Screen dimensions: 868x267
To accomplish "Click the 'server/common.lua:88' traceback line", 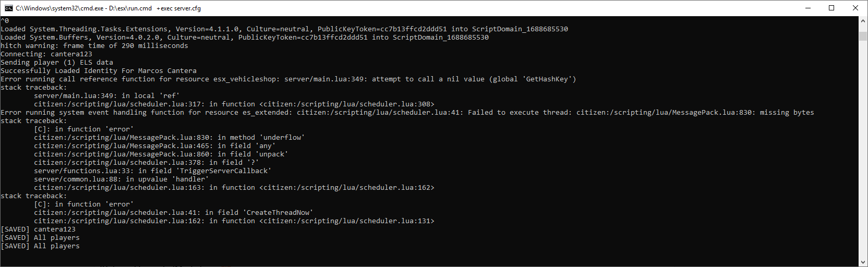I will pyautogui.click(x=122, y=179).
